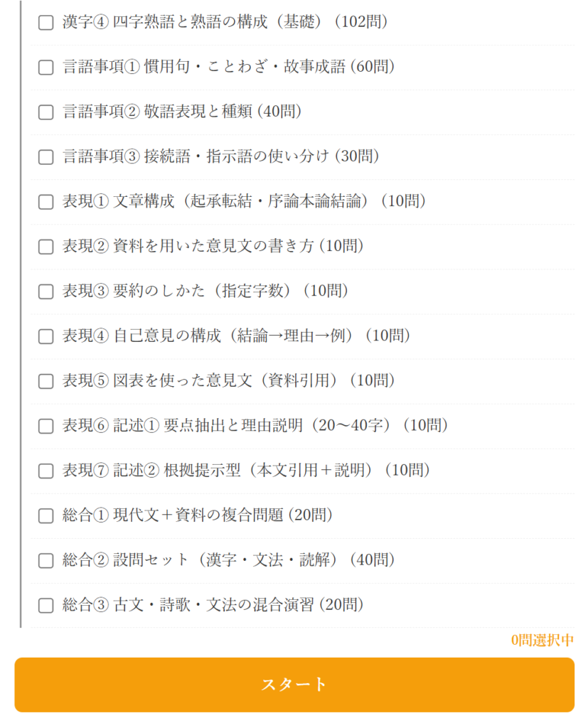Check 表現④ 自己意見の構成 checkbox

click(46, 336)
